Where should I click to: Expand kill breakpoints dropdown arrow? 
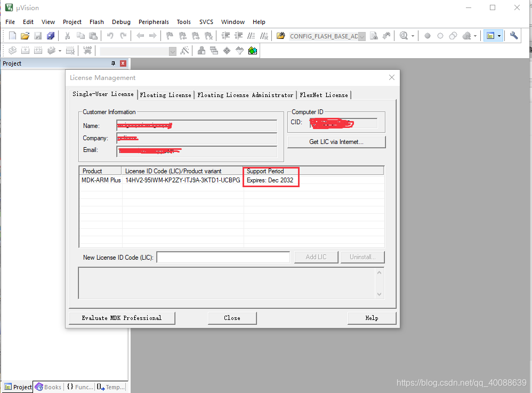click(x=475, y=36)
